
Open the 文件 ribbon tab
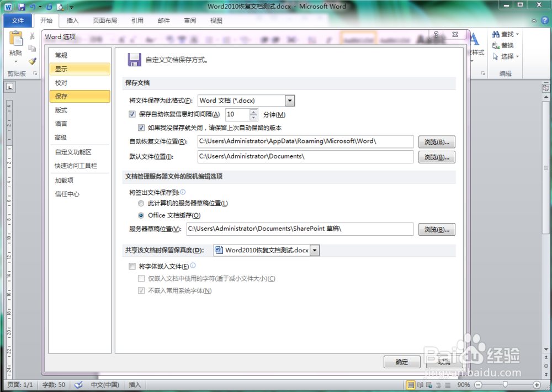point(18,20)
